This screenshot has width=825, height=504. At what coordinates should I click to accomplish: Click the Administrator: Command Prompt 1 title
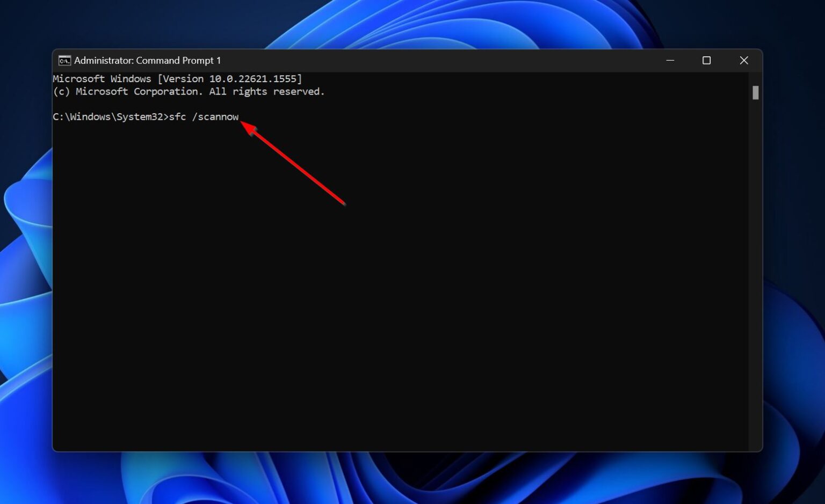click(147, 60)
